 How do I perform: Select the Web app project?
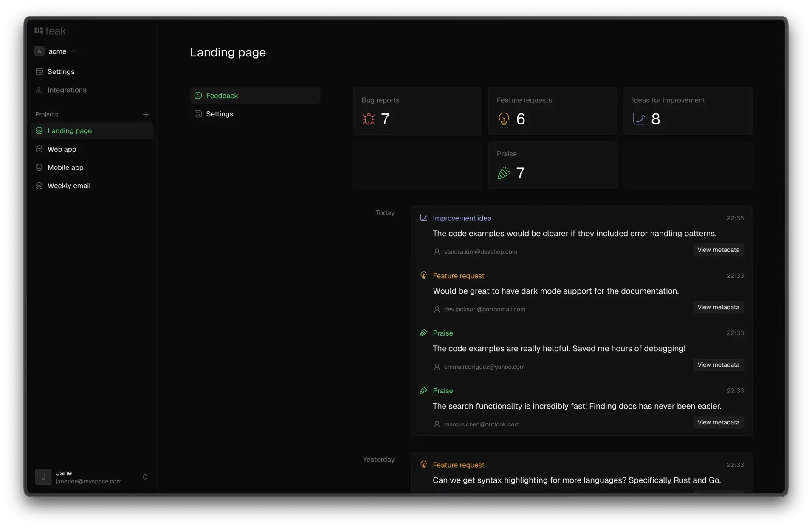click(x=62, y=149)
